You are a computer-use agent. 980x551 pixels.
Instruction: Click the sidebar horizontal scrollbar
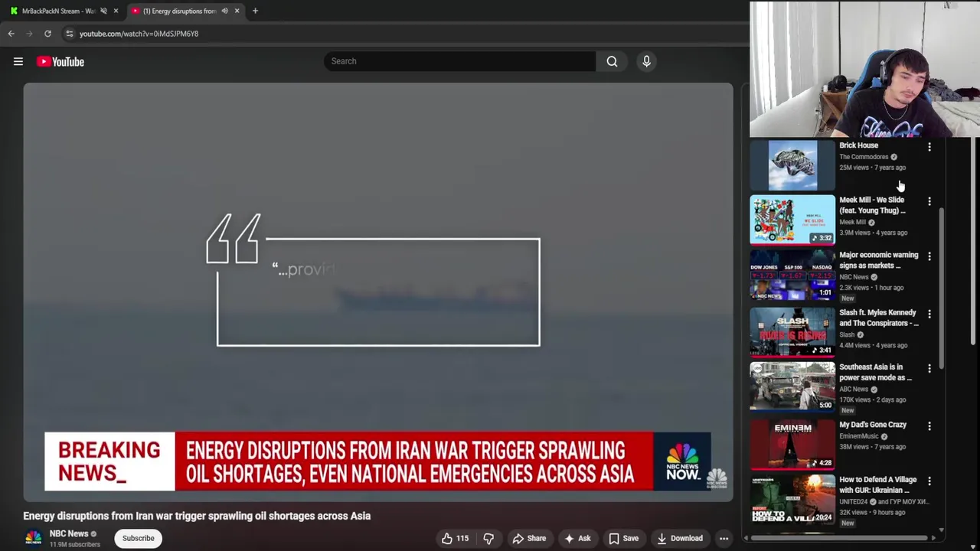840,538
